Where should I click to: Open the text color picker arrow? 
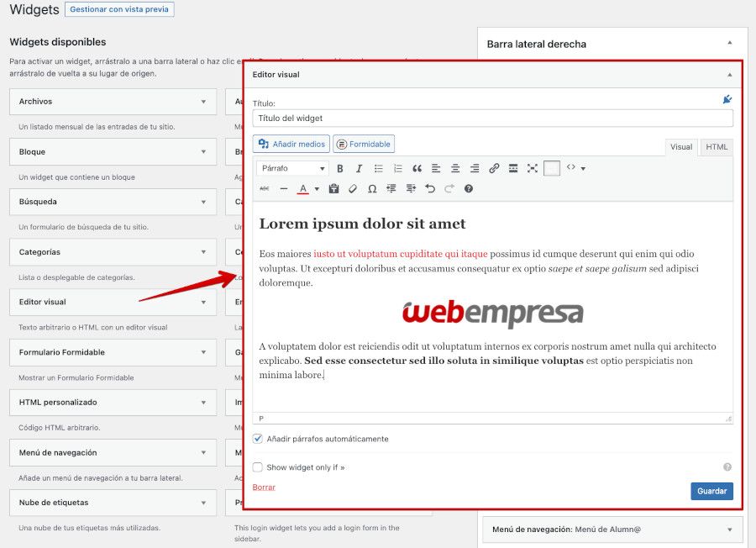coord(317,189)
